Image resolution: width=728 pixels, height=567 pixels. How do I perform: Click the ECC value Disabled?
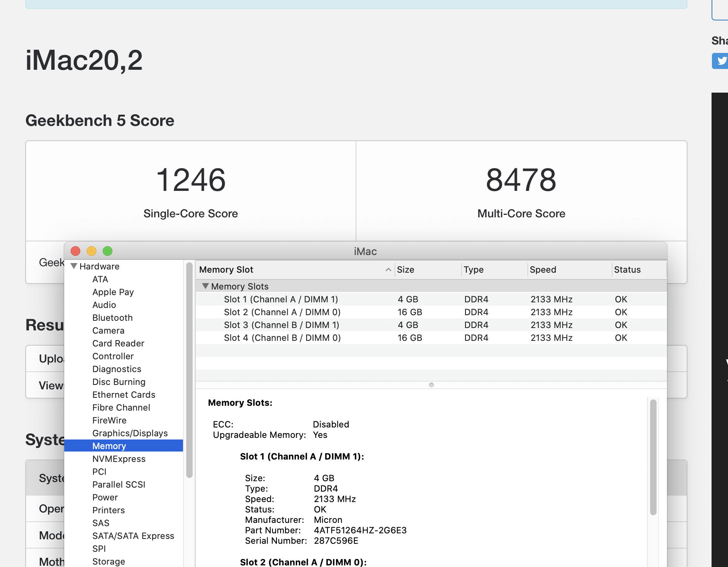point(331,424)
